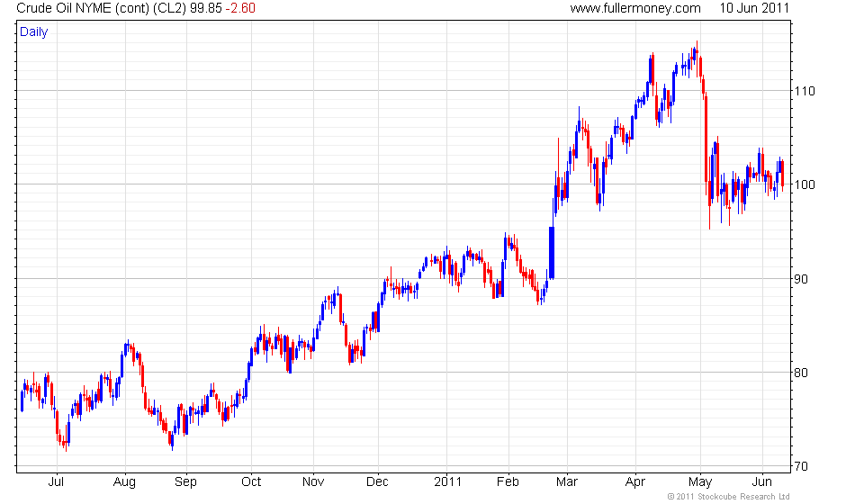The width and height of the screenshot is (864, 504).
Task: Click the Jul month axis label
Action: point(56,482)
